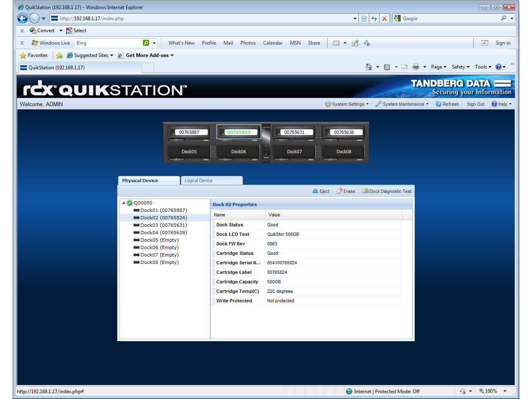
Task: Click the Eject cartridge icon
Action: pos(316,191)
